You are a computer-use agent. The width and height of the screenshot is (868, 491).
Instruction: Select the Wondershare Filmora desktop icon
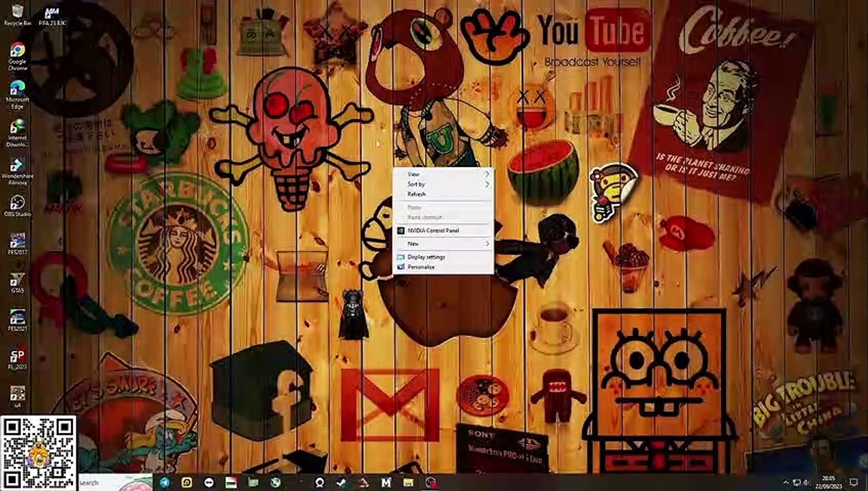point(17,172)
